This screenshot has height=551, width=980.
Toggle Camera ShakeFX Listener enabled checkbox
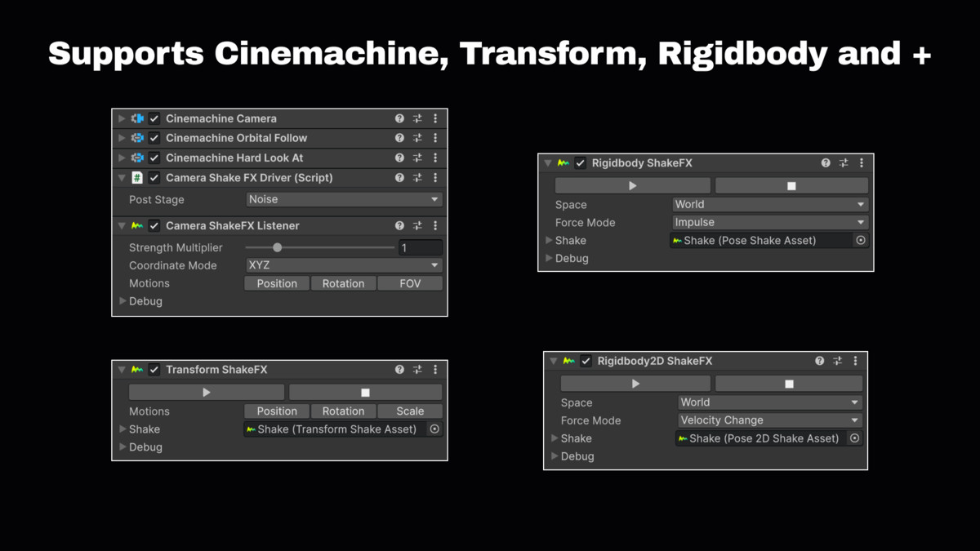tap(154, 225)
